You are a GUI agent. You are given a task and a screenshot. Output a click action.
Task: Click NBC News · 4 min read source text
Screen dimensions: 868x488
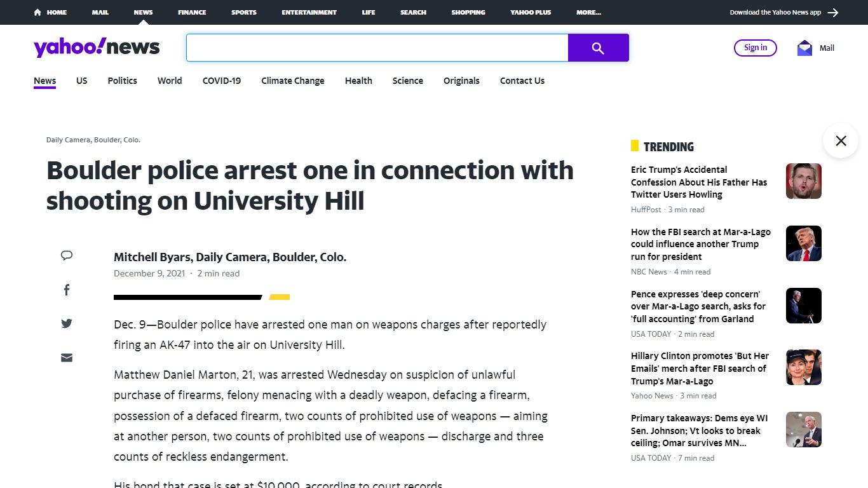670,272
